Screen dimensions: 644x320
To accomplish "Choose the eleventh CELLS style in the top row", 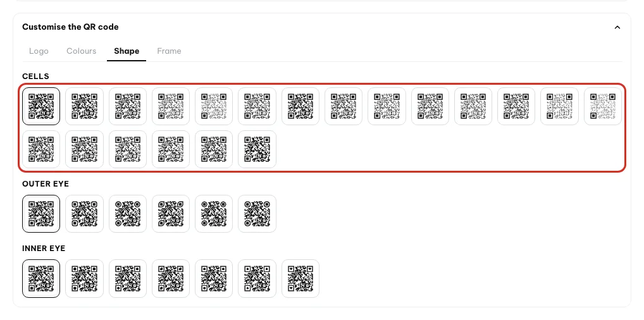I will (473, 106).
